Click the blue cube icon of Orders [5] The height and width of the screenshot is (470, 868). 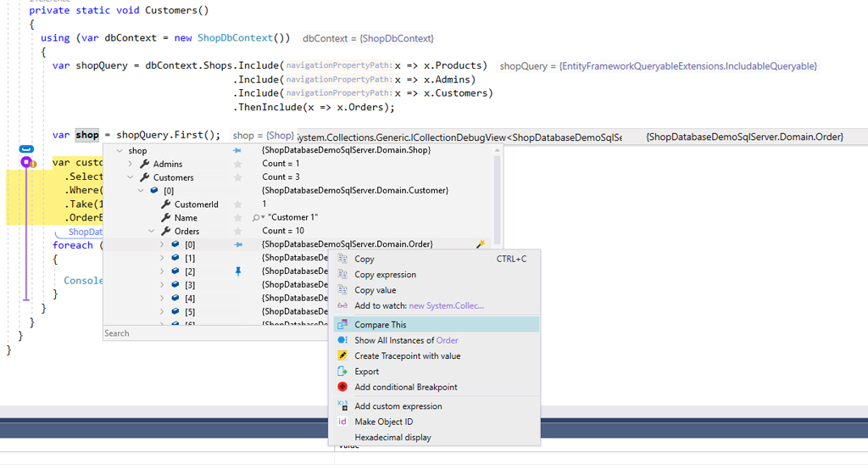175,311
